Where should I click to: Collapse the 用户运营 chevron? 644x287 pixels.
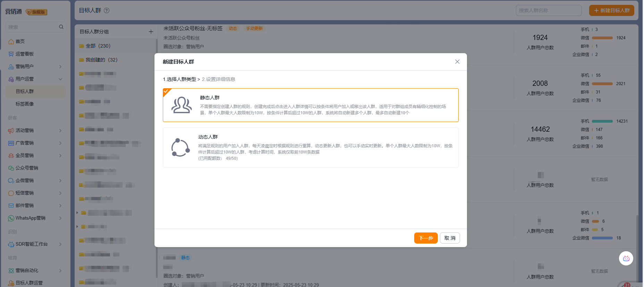pyautogui.click(x=60, y=79)
